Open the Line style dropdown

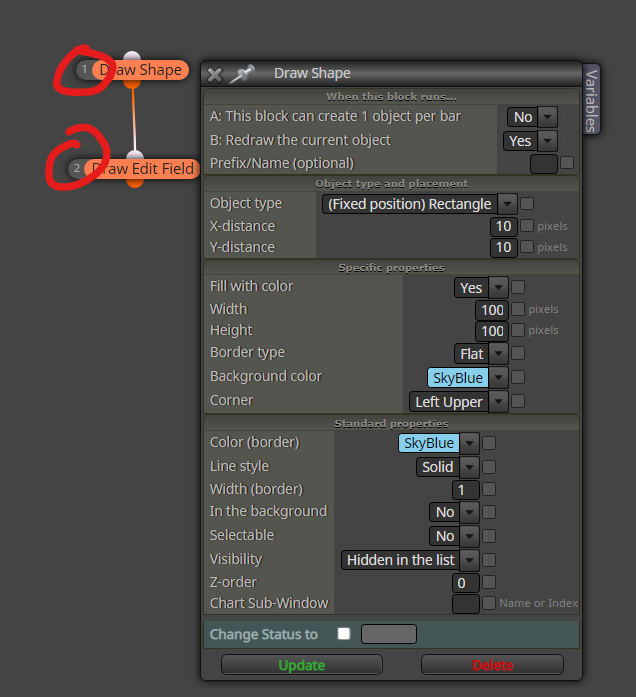448,467
